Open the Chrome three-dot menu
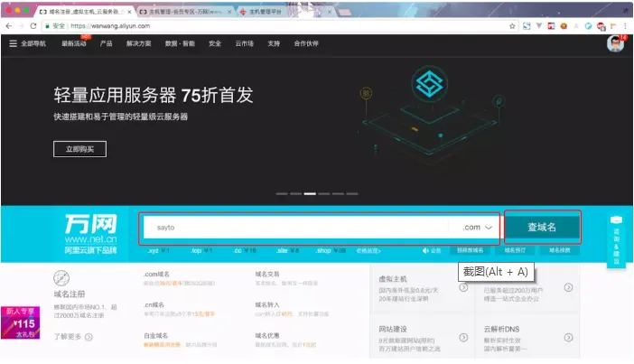Image resolution: width=634 pixels, height=364 pixels. (625, 26)
